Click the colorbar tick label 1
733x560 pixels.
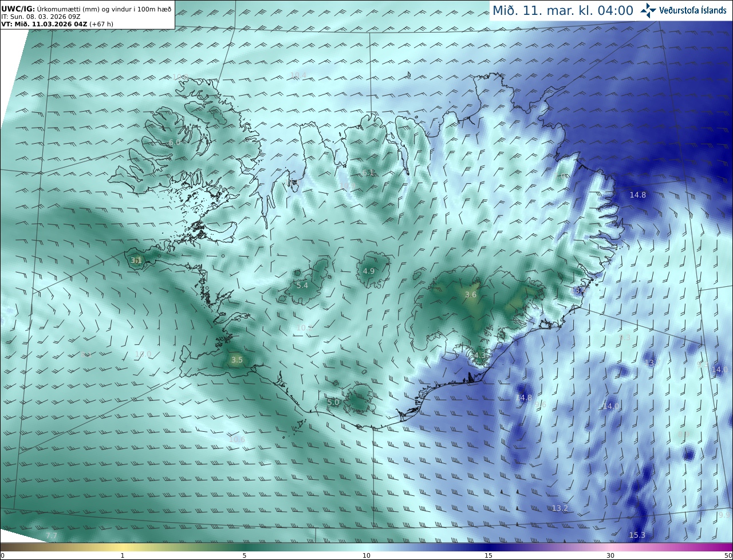123,555
